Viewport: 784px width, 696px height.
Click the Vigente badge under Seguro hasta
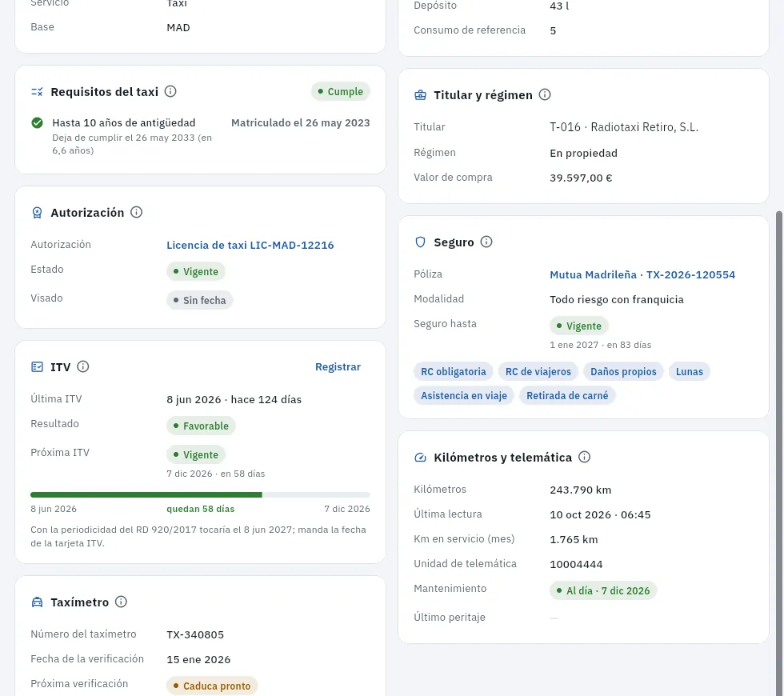(579, 326)
